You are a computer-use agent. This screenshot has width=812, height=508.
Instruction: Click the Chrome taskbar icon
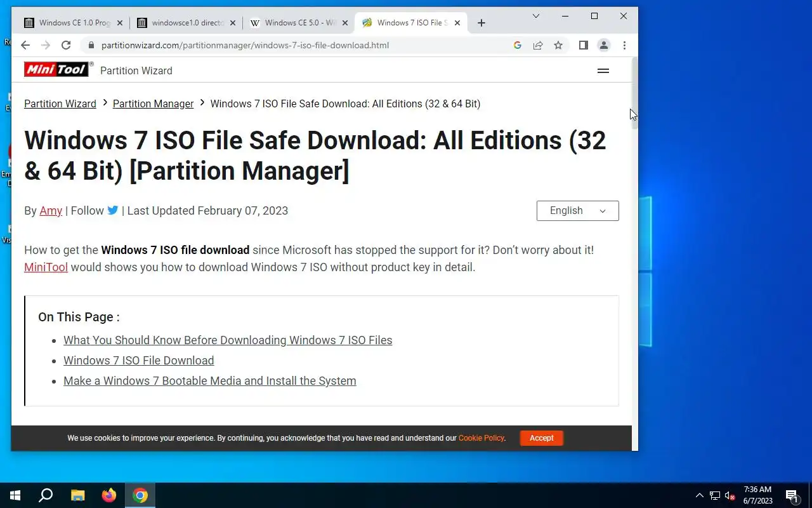coord(140,495)
